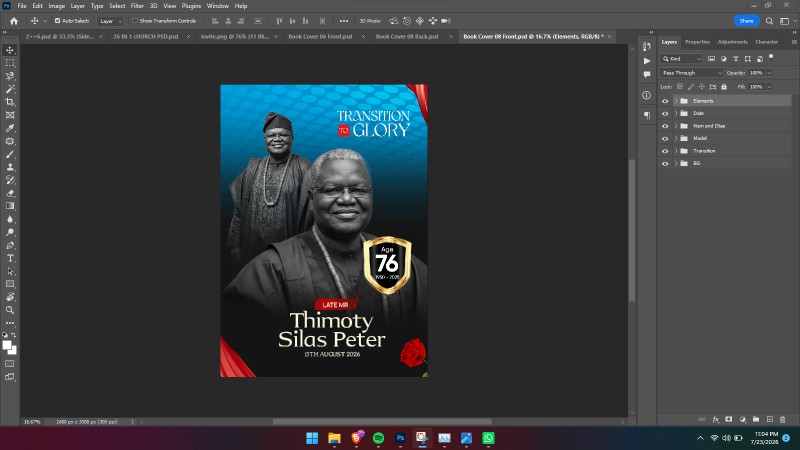The width and height of the screenshot is (800, 450).
Task: Hide the Transition group
Action: point(665,151)
